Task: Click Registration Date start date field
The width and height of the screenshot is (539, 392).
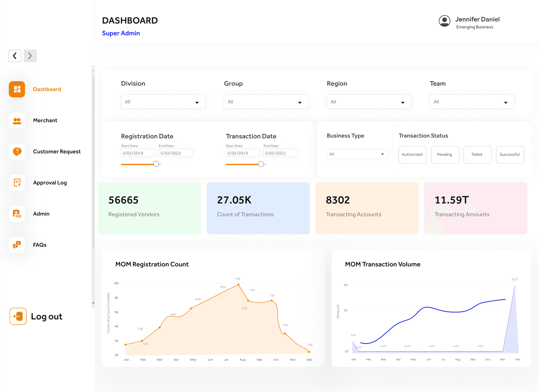Action: (x=138, y=153)
